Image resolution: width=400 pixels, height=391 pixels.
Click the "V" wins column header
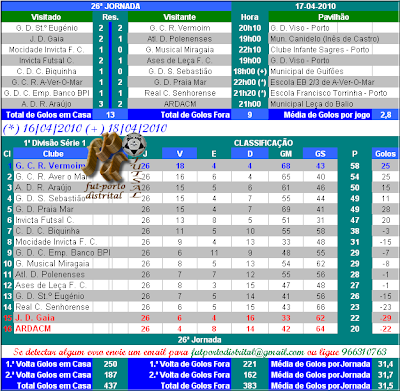(180, 154)
